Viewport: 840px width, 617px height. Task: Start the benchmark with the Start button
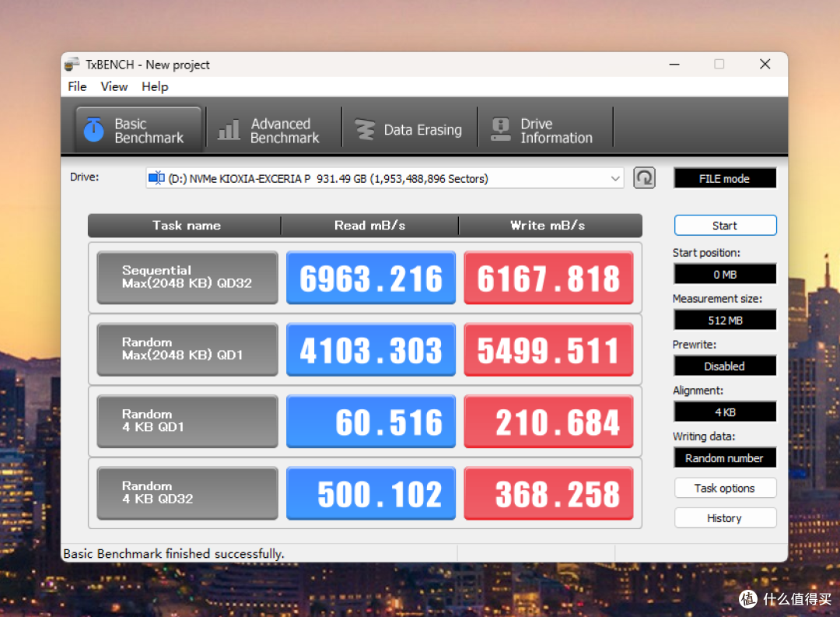tap(725, 226)
